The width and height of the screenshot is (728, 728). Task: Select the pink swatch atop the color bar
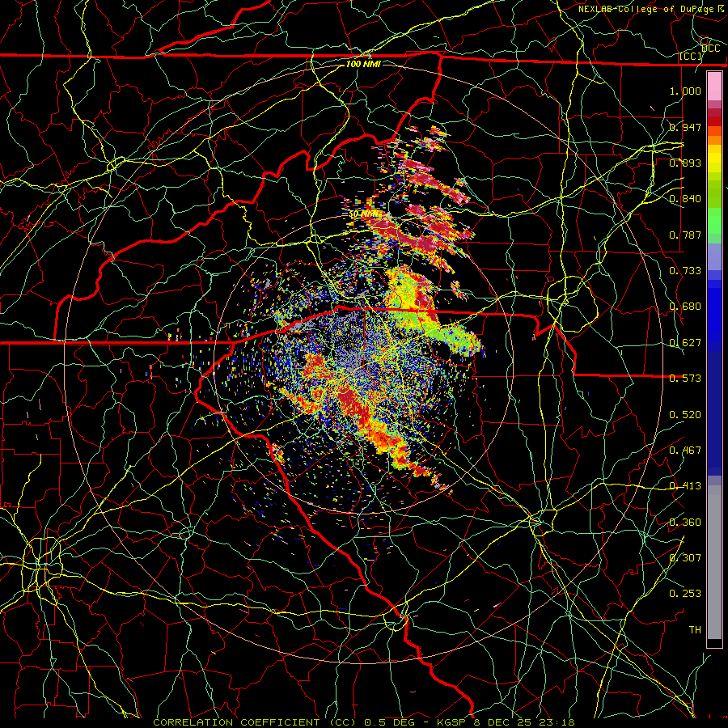pyautogui.click(x=714, y=87)
